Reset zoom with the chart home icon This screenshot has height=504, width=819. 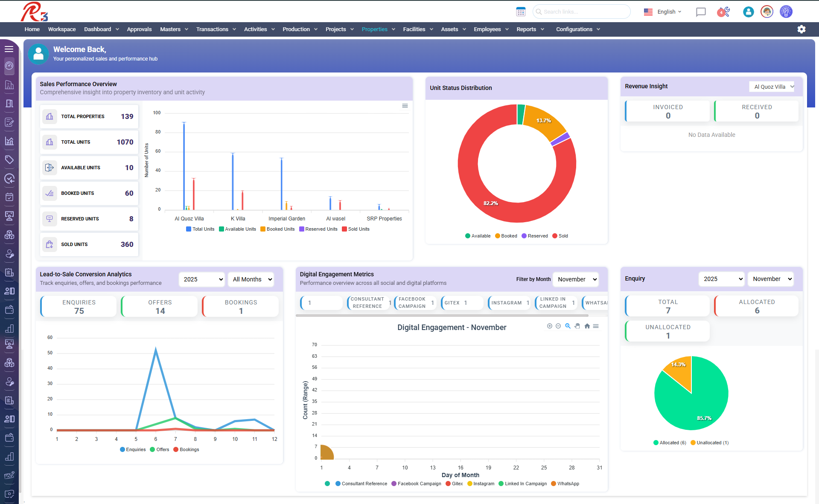[x=587, y=326]
